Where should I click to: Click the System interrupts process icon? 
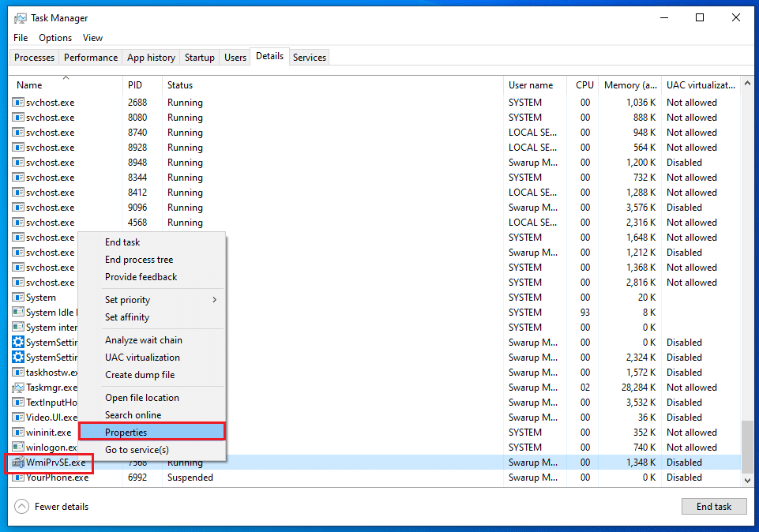point(18,327)
